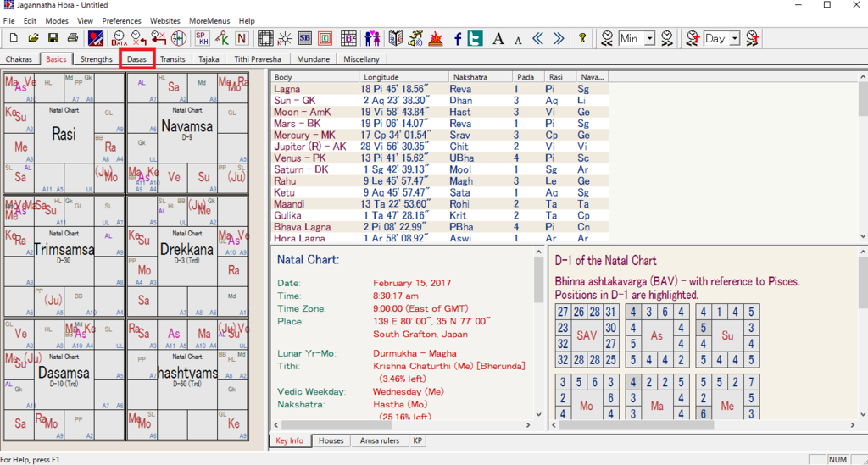Click Natal Chart info scroll-up arrow
This screenshot has width=868, height=465.
coord(538,252)
